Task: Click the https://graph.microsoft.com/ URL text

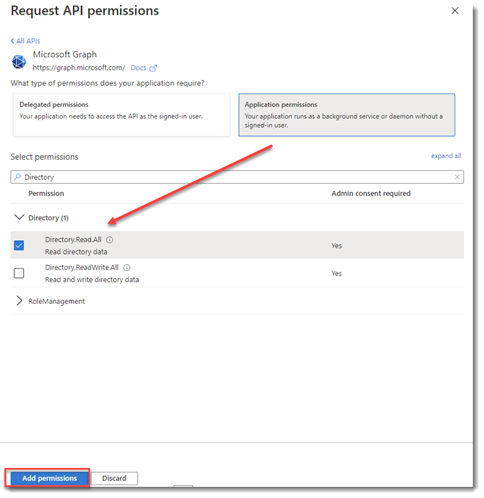Action: (x=79, y=68)
